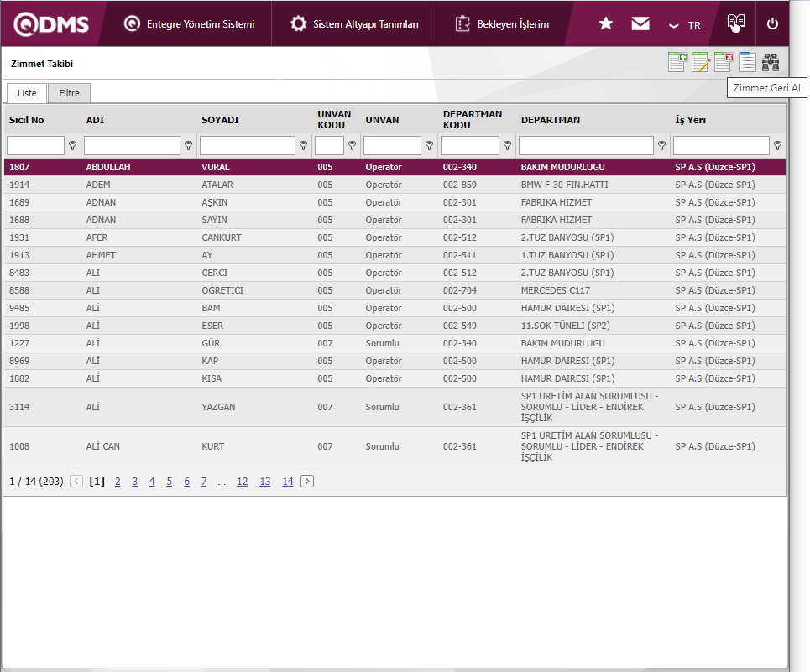Log out using the power icon
The height and width of the screenshot is (672, 810).
tap(772, 24)
